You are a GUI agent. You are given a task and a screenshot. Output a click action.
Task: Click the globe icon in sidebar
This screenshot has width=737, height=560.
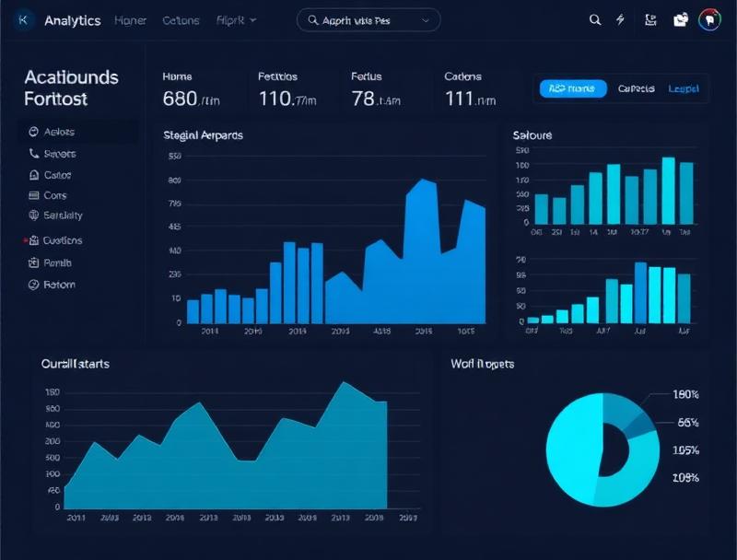(33, 216)
